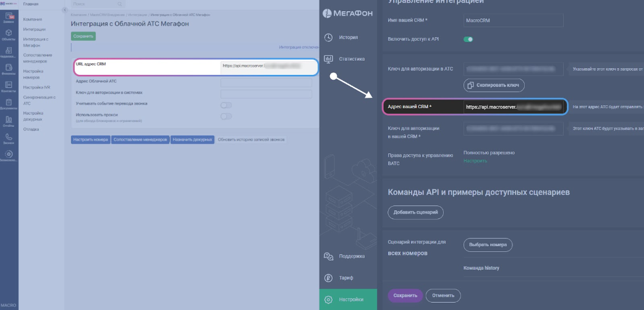Screen dimensions: 644x310
Task: Click the 'Скопировать ключ' button
Action: click(x=494, y=85)
